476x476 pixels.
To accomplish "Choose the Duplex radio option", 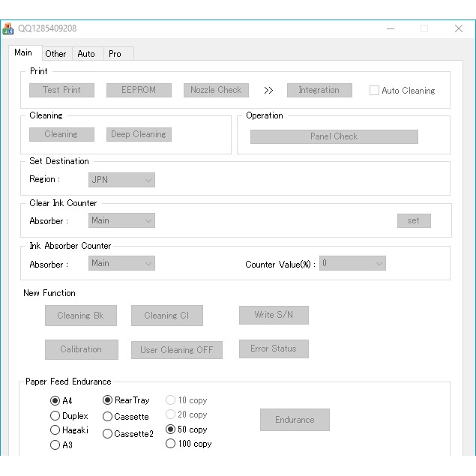I will [55, 416].
